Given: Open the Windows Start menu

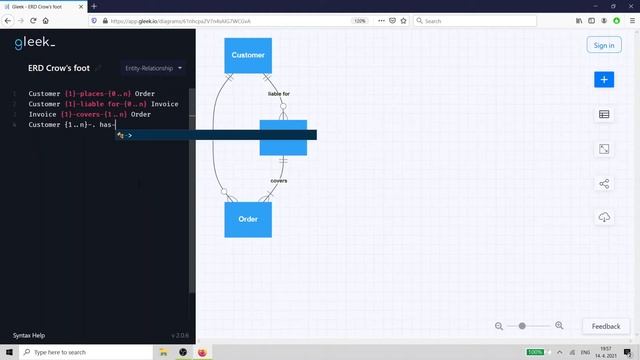Looking at the screenshot, I should tap(9, 352).
